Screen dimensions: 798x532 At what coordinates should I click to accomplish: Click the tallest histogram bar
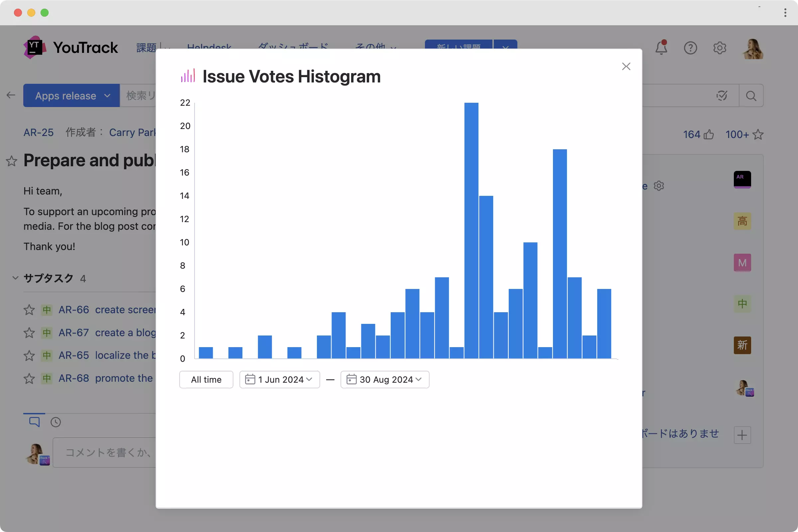point(471,231)
